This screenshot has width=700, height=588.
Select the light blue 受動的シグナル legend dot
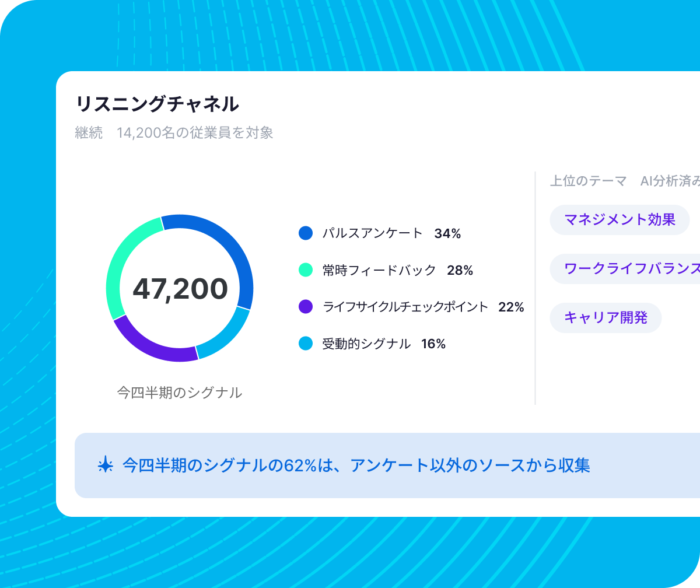tap(306, 344)
